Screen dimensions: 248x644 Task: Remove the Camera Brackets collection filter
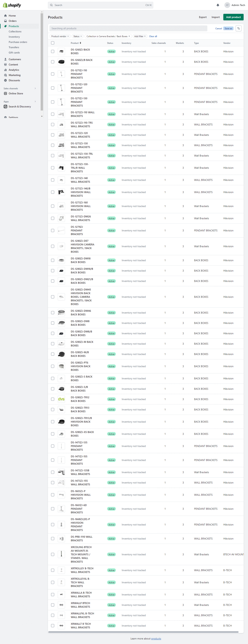[129, 36]
